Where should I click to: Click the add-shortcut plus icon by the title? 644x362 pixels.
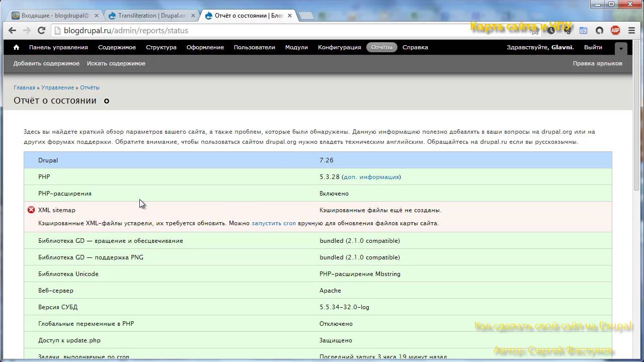point(107,101)
